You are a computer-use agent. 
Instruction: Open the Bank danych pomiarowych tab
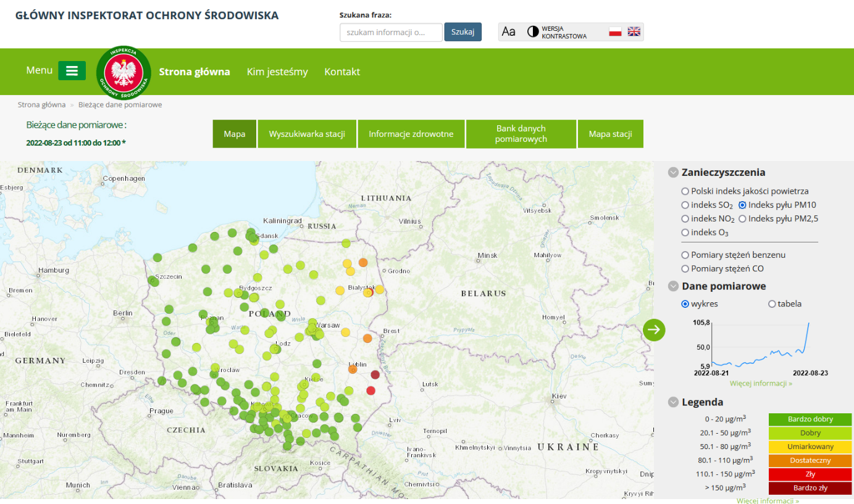pyautogui.click(x=521, y=134)
